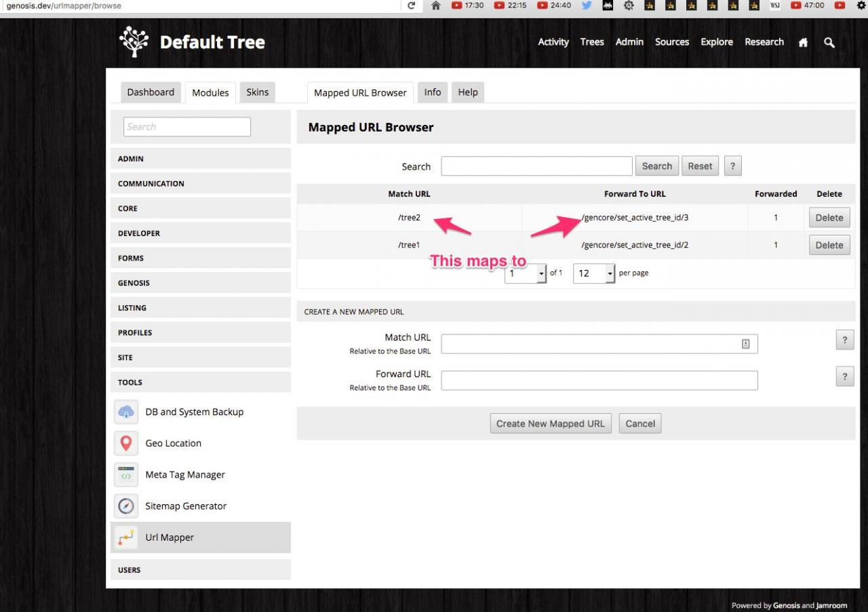Image resolution: width=868 pixels, height=612 pixels.
Task: Click the home icon in top navigation
Action: (x=803, y=42)
